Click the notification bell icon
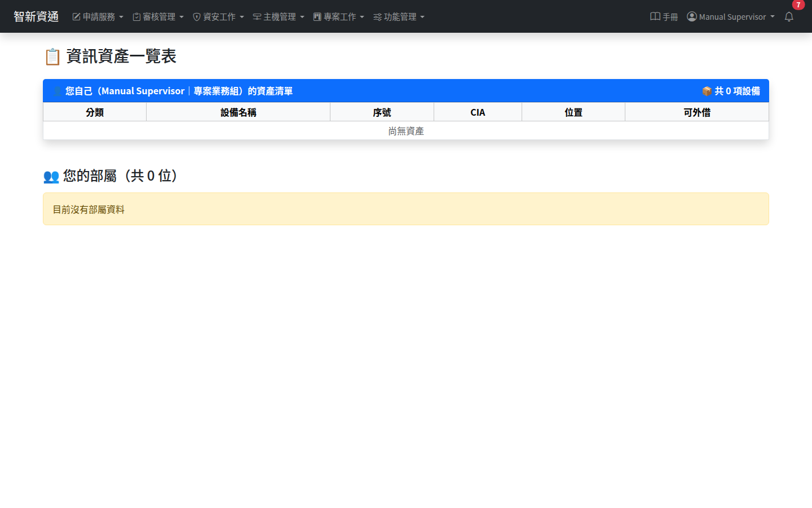812x508 pixels. [789, 17]
